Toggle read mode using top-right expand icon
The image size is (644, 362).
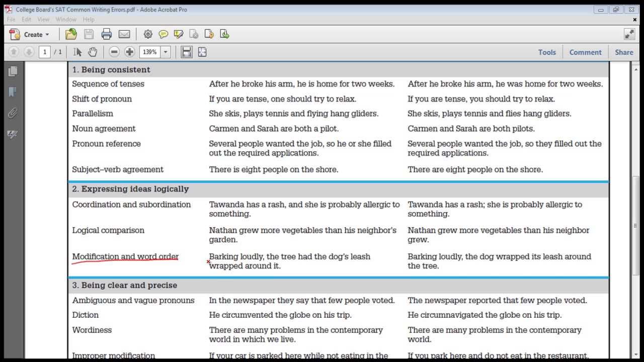[x=629, y=34]
